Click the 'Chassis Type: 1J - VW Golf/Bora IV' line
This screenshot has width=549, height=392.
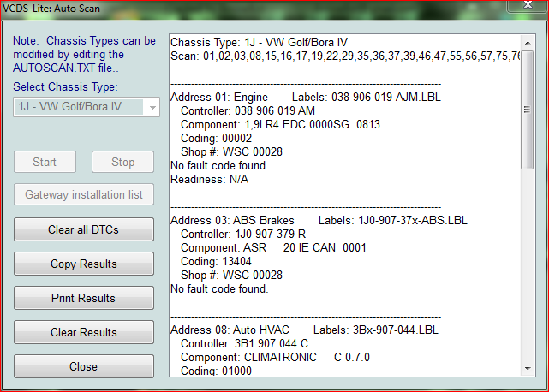[259, 42]
